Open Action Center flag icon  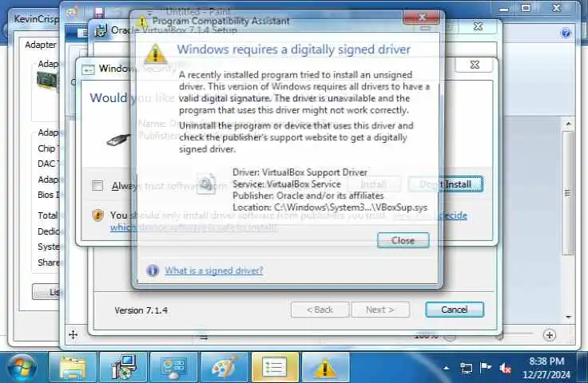point(485,367)
